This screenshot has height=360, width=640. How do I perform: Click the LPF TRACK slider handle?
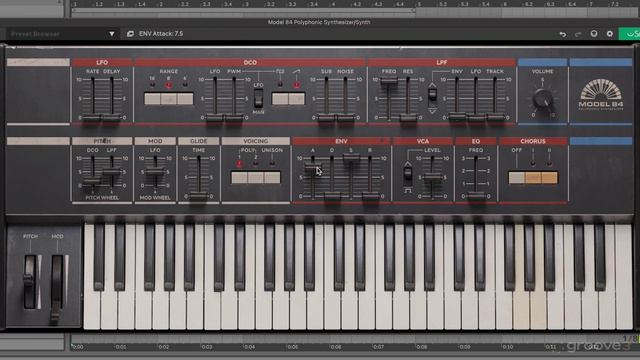tap(495, 118)
